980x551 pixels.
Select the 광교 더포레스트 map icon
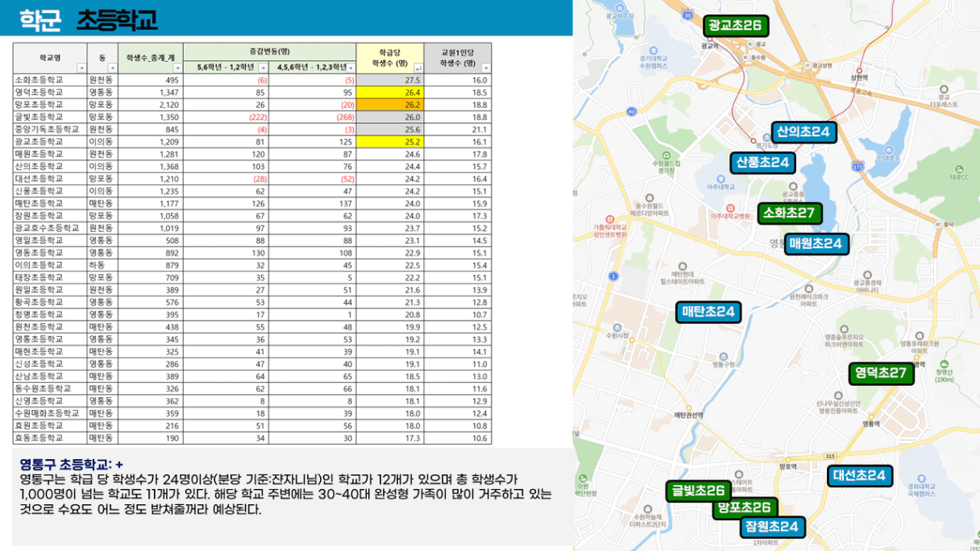pos(943,89)
